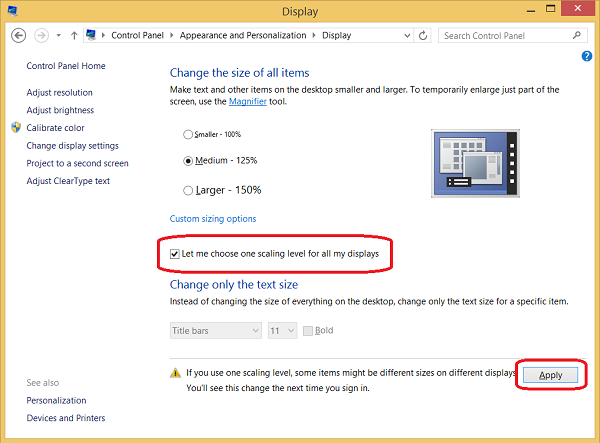Click the Refresh button in address bar

click(x=423, y=35)
